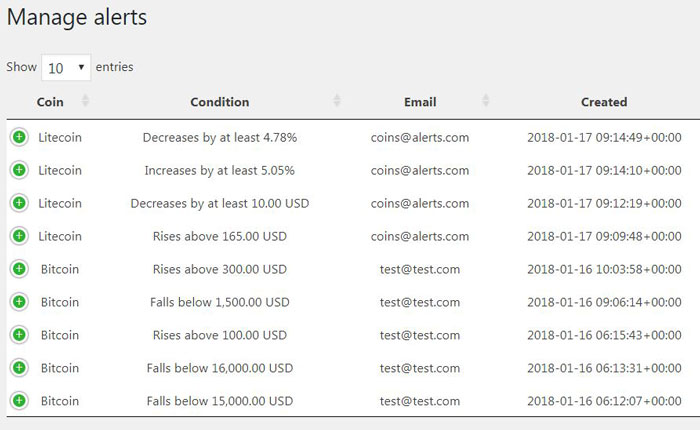Expand the Rises above 165.00 USD row

(19, 236)
